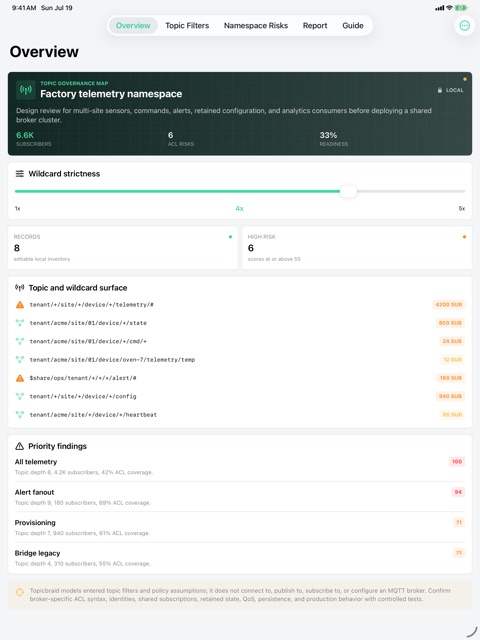
Task: Open the All telemetry finding
Action: pyautogui.click(x=240, y=467)
